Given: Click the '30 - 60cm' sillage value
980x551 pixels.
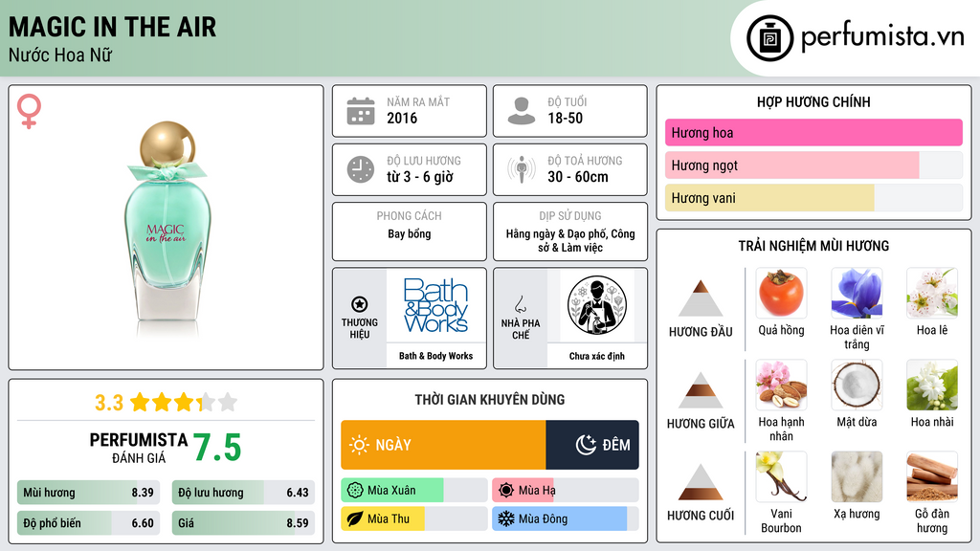Looking at the screenshot, I should coord(578,177).
